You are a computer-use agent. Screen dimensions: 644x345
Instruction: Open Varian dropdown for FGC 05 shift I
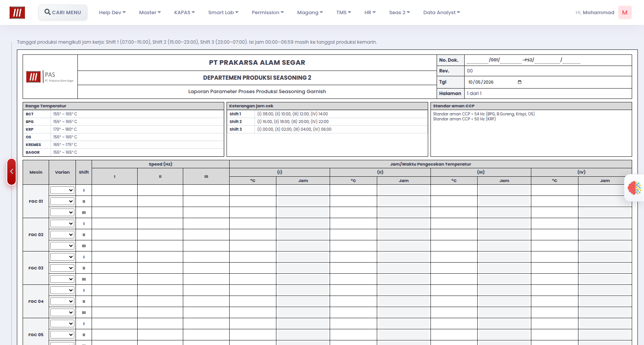click(x=62, y=324)
